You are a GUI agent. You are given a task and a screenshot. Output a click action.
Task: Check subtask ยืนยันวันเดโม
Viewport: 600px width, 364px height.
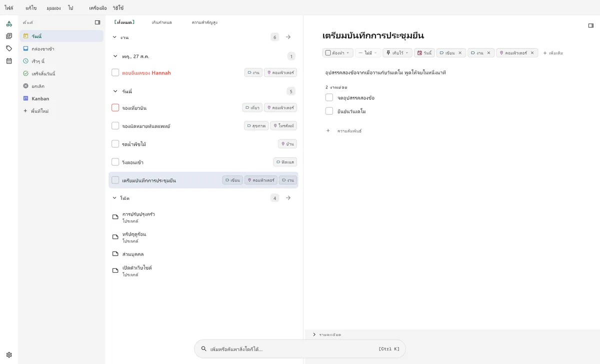(329, 111)
